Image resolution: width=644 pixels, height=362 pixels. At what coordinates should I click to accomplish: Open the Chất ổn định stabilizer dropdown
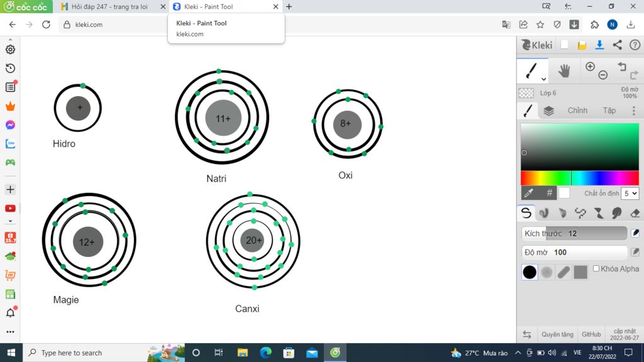[x=630, y=193]
